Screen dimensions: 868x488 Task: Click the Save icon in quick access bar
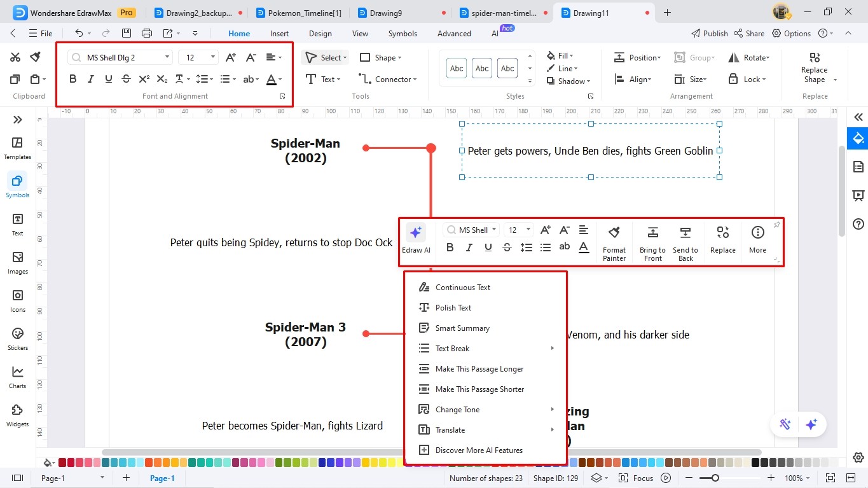[127, 33]
